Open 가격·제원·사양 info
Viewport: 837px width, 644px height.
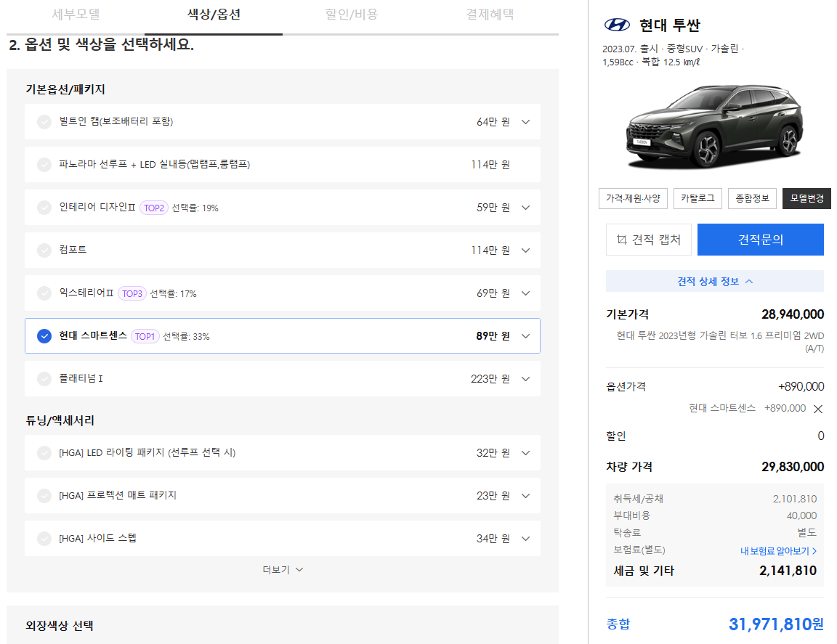tap(633, 198)
